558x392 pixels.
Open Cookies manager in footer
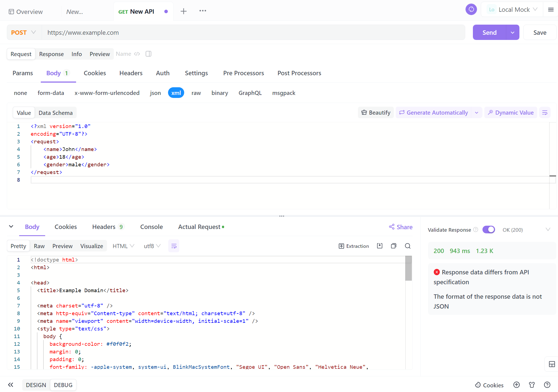point(489,385)
